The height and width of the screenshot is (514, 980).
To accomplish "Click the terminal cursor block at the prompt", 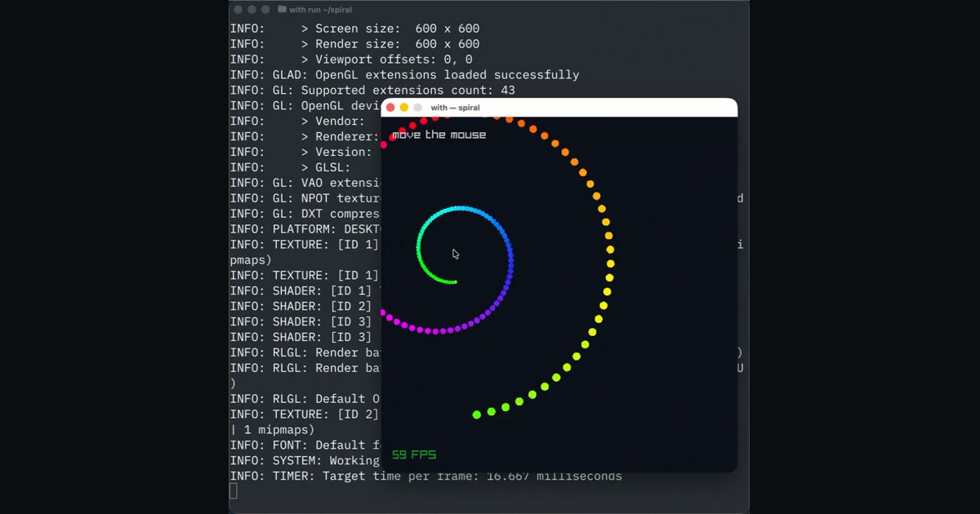I will (x=234, y=490).
